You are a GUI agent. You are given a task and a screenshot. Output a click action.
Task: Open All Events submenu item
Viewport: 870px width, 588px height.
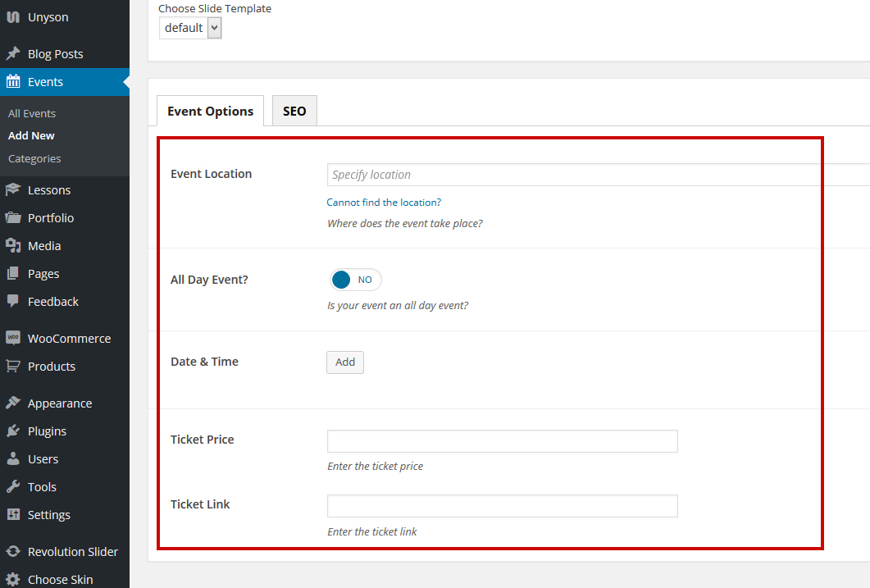[32, 113]
